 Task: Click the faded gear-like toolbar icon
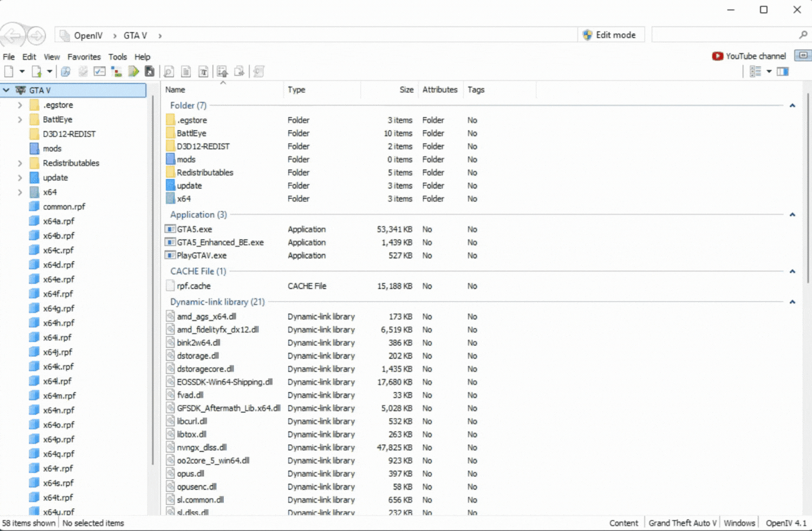[83, 71]
